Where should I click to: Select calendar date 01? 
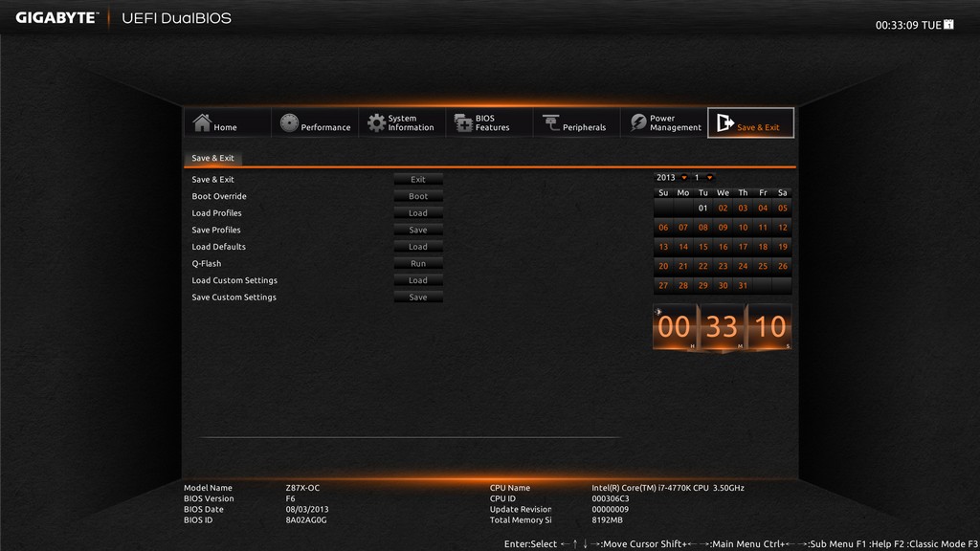click(703, 208)
